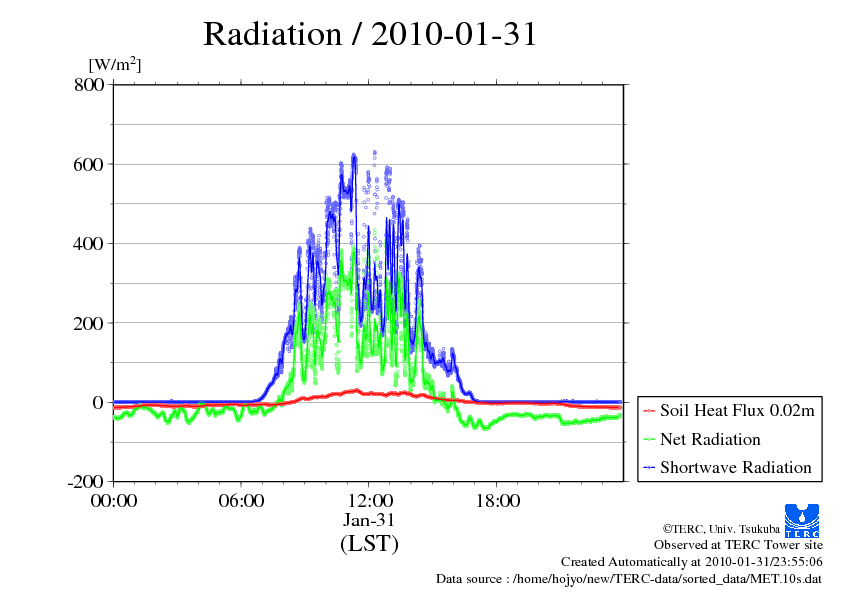Image resolution: width=842 pixels, height=595 pixels.
Task: Click the '18:00' x-axis label
Action: click(x=497, y=501)
